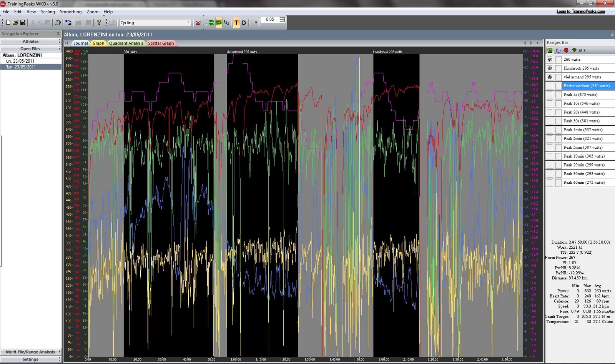
Task: Select Peak 60min (272 watts) range
Action: click(584, 183)
